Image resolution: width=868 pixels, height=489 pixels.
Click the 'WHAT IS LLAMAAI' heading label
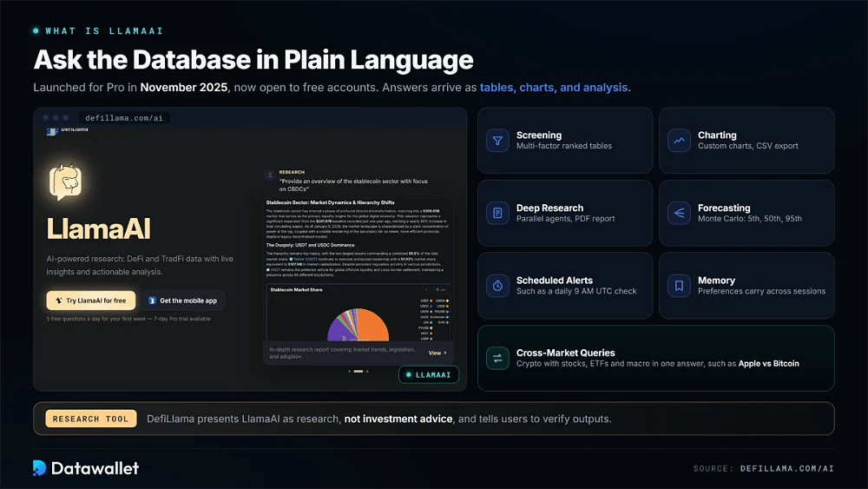(104, 31)
